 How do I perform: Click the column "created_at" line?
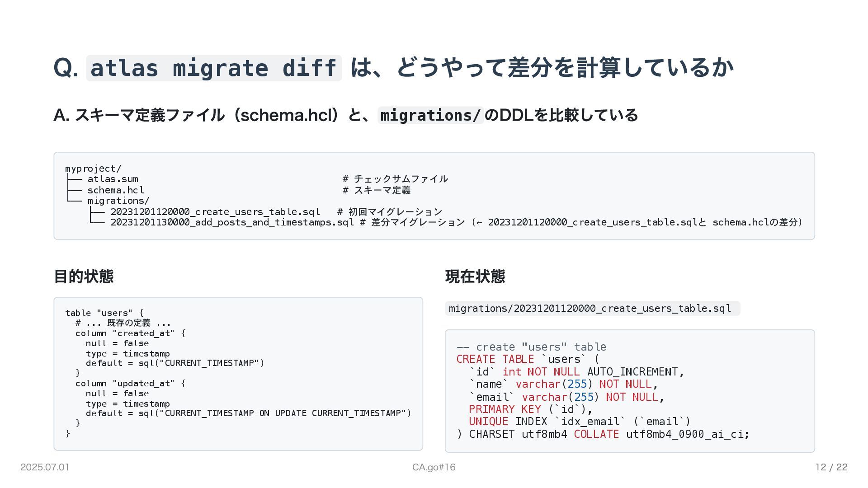[x=130, y=333]
